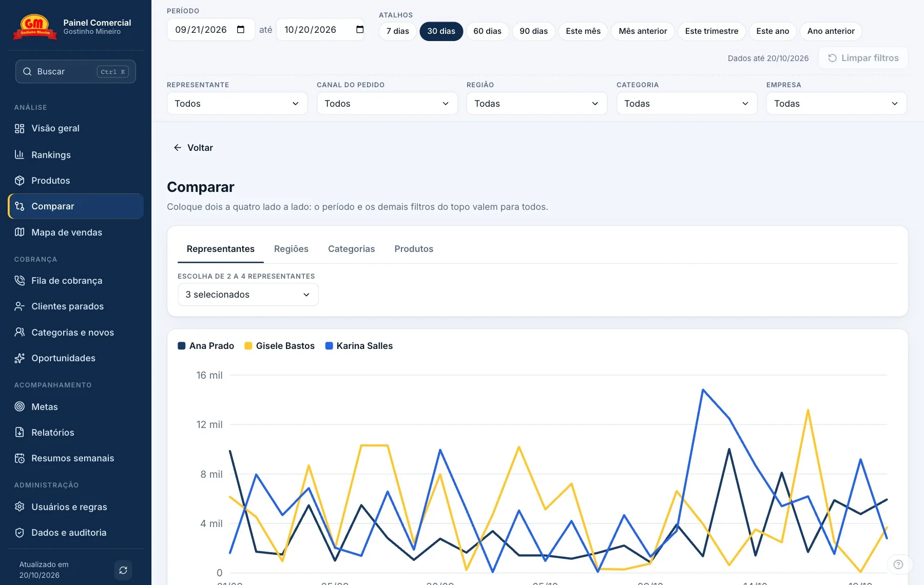Open the Categorias e novos icon

click(x=20, y=332)
